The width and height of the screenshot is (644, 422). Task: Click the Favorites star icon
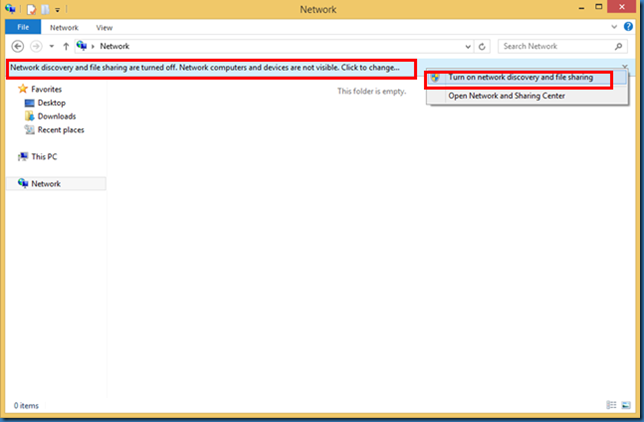click(23, 88)
